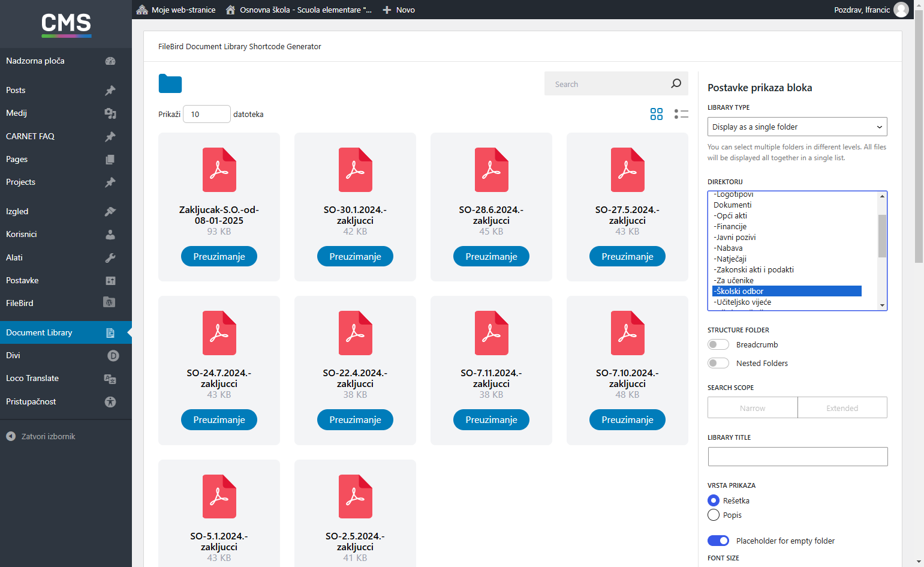
Task: Open the Library Type dropdown
Action: [797, 127]
